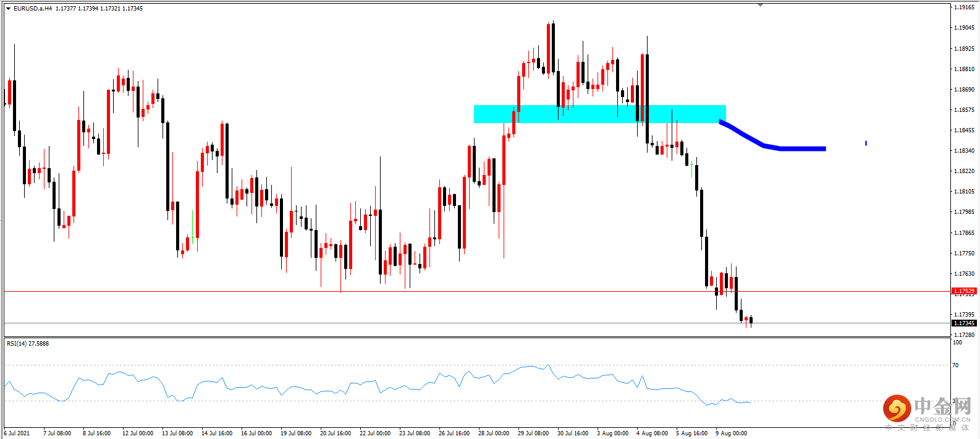The image size is (980, 439).
Task: Click the 4 Aug 08:00 time label
Action: [652, 433]
